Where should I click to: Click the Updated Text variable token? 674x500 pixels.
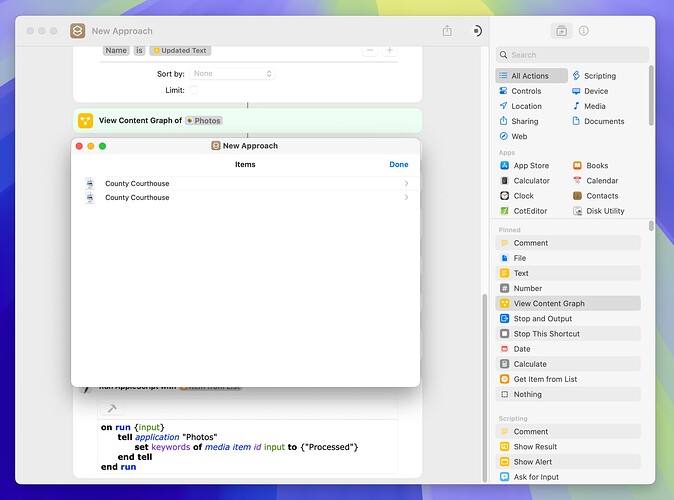coord(180,50)
